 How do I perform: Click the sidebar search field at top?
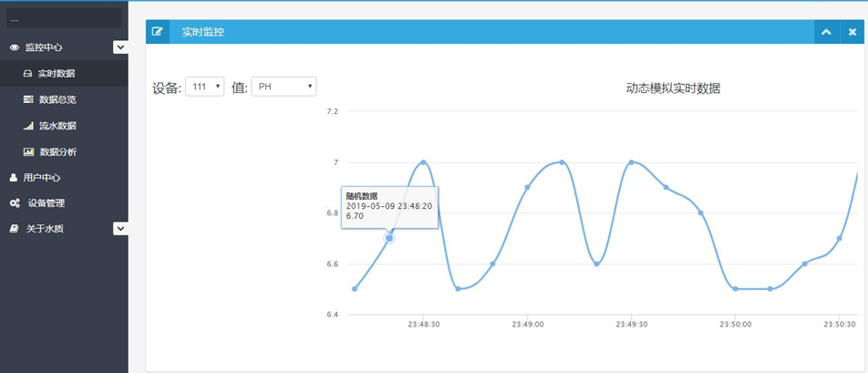pyautogui.click(x=64, y=18)
